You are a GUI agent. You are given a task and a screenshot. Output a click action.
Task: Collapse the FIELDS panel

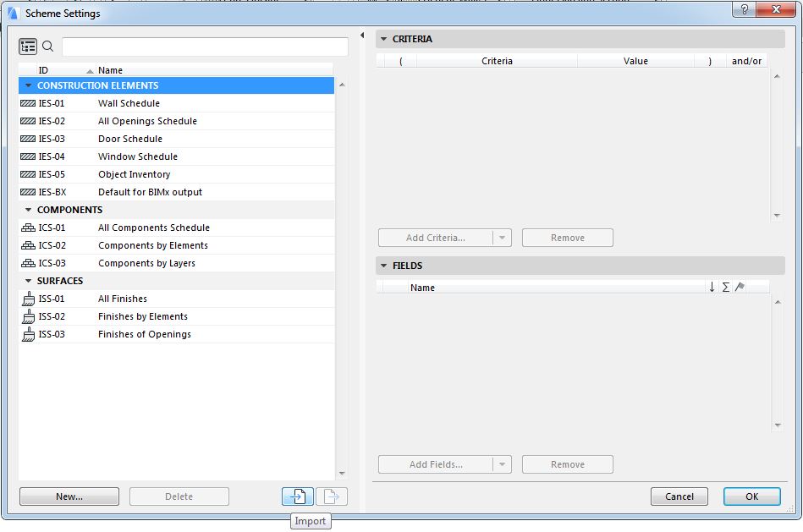(383, 266)
